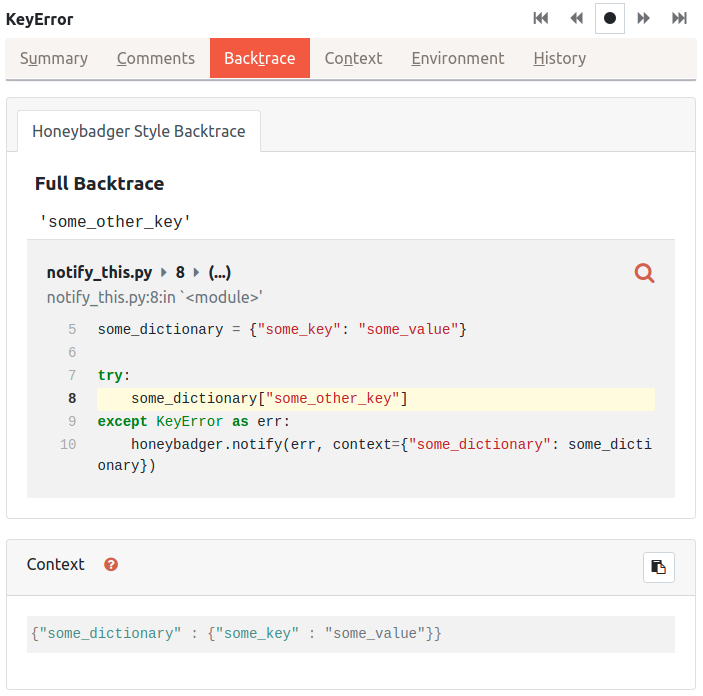Screen dimensions: 703x696
Task: Click the (...) method placeholder
Action: [220, 272]
